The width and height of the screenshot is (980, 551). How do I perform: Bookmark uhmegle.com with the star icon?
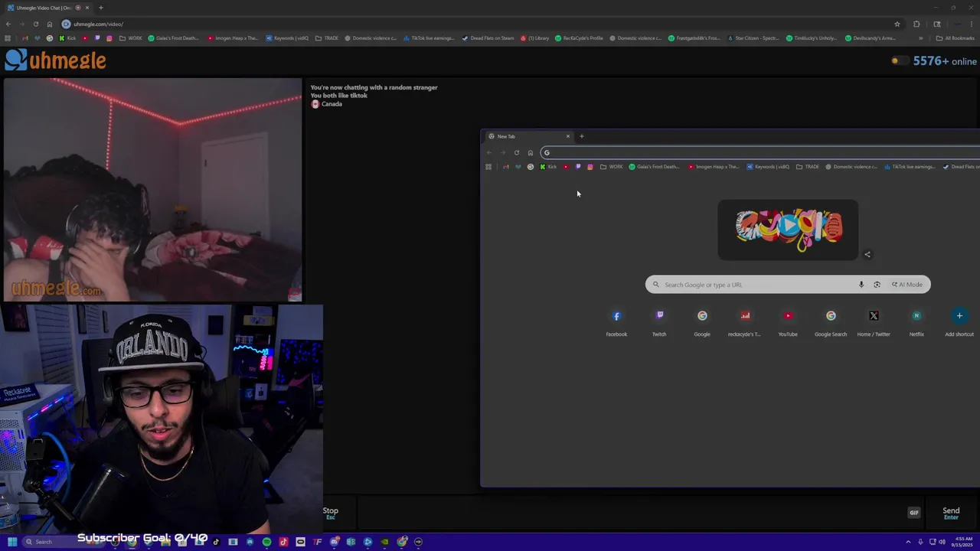tap(897, 24)
